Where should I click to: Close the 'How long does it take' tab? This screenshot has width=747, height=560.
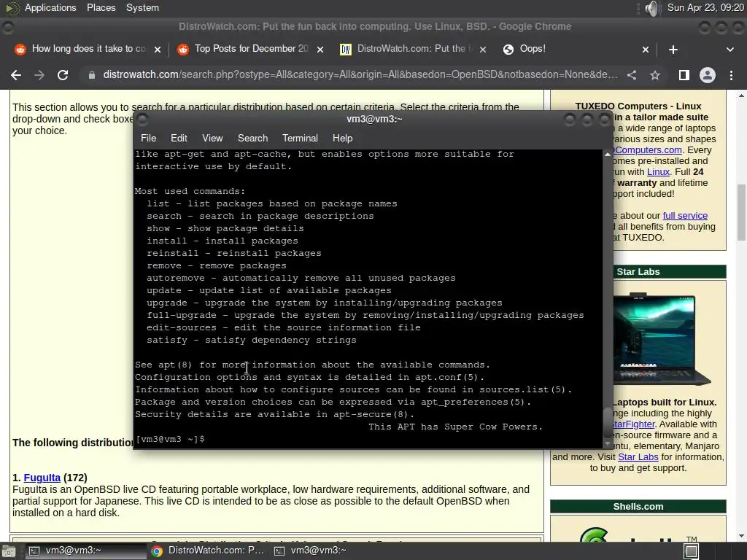pos(158,50)
